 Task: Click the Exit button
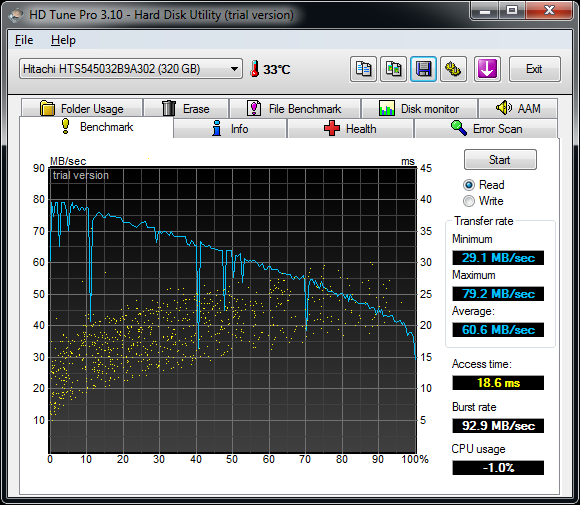pyautogui.click(x=535, y=69)
